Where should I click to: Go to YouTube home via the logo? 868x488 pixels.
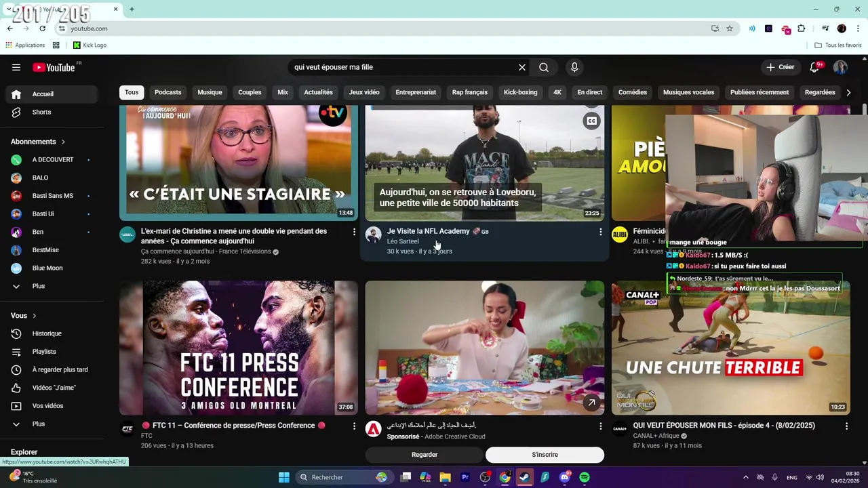point(54,67)
